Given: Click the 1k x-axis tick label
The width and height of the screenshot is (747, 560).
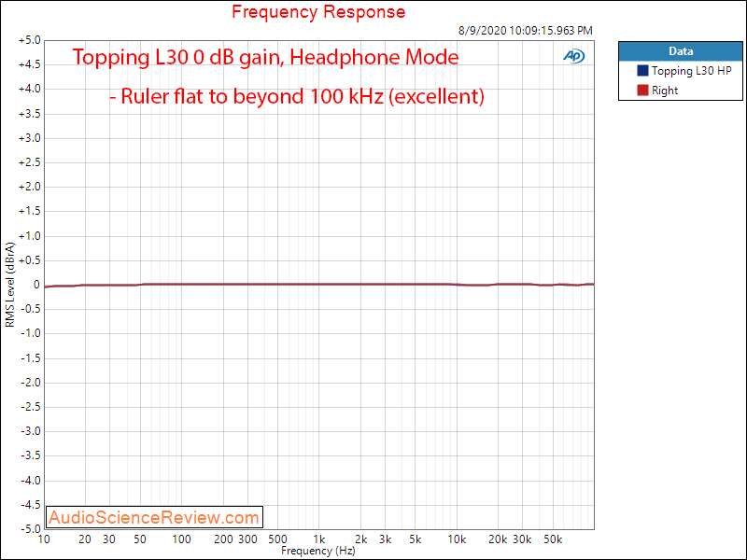Looking at the screenshot, I should 319,539.
